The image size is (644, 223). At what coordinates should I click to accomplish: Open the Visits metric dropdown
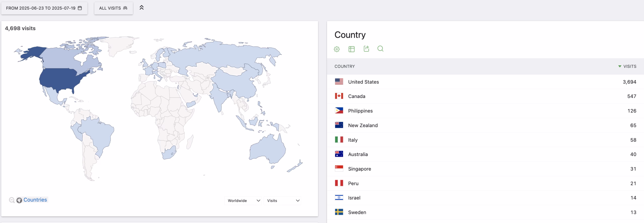click(x=283, y=201)
